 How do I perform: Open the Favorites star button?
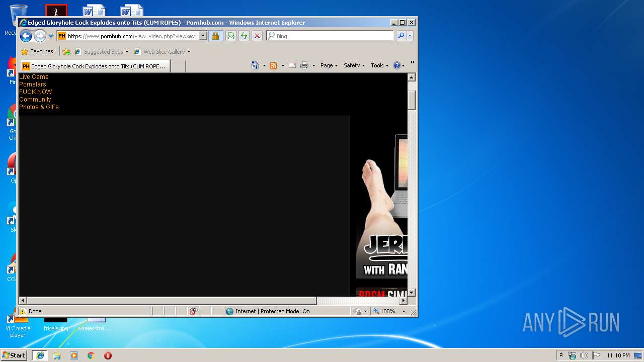coord(37,52)
